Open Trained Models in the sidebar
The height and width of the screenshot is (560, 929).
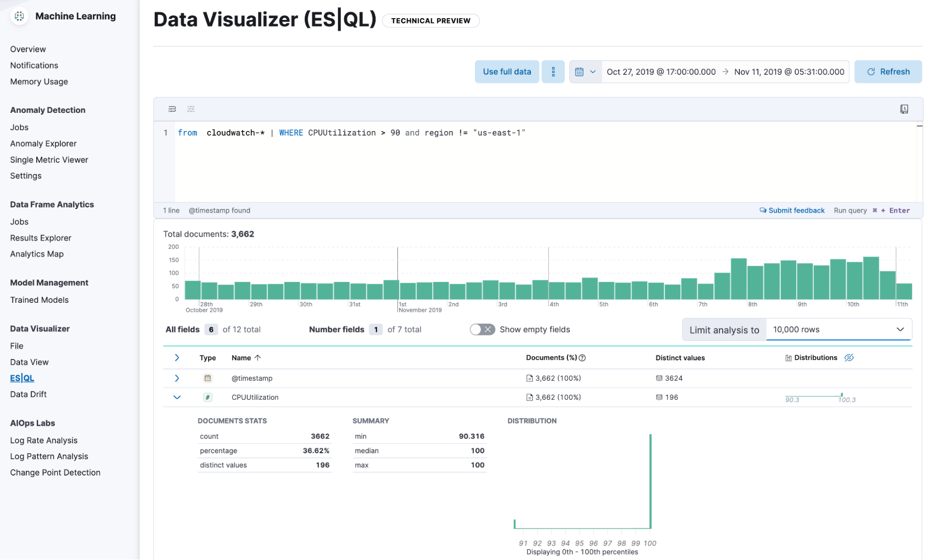pos(39,300)
